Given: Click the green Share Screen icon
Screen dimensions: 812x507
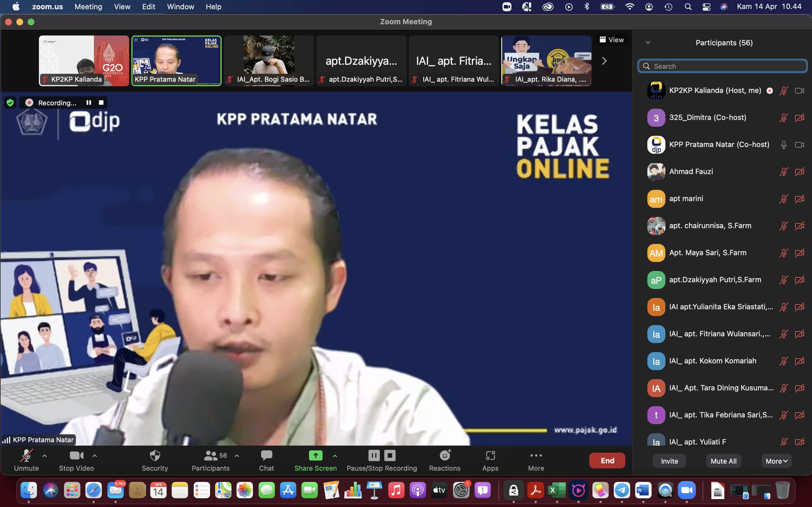Looking at the screenshot, I should coord(315,456).
